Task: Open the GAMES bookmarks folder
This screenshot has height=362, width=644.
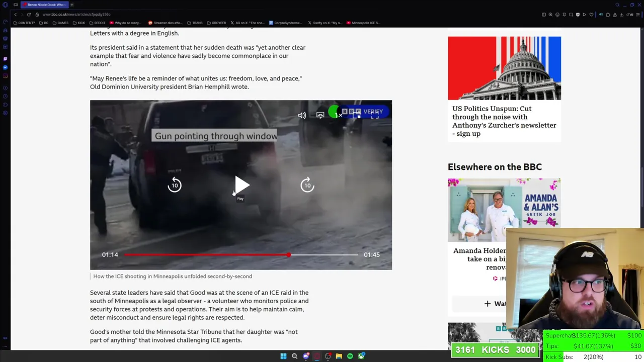Action: tap(60, 23)
